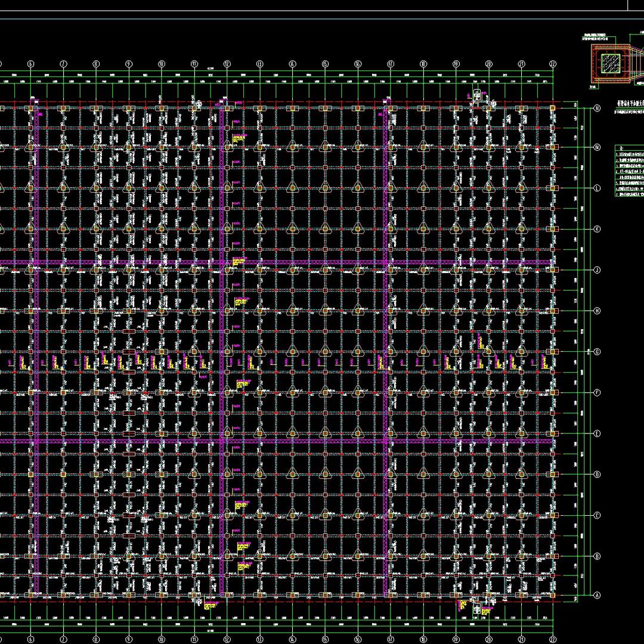Click grid axis bubble F
Image resolution: width=644 pixels, height=644 pixels.
tap(596, 392)
